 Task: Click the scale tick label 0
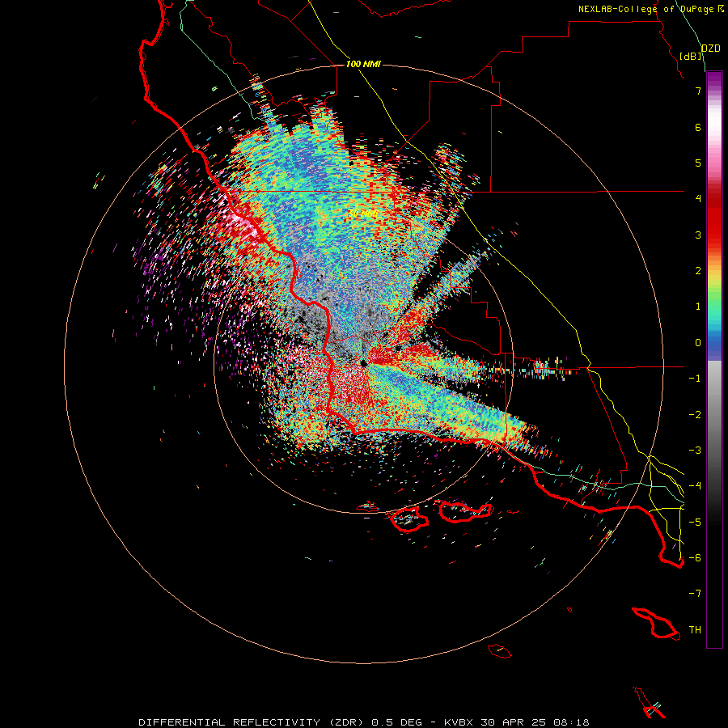point(698,343)
